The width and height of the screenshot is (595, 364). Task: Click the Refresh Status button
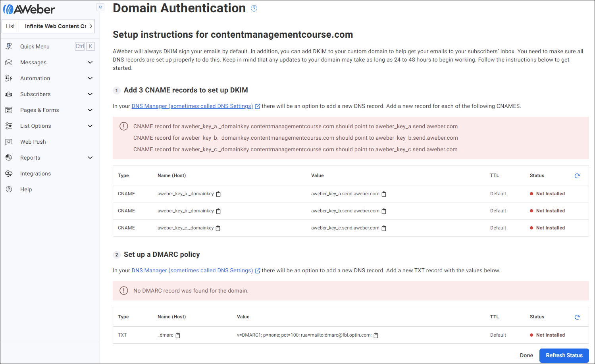(564, 355)
